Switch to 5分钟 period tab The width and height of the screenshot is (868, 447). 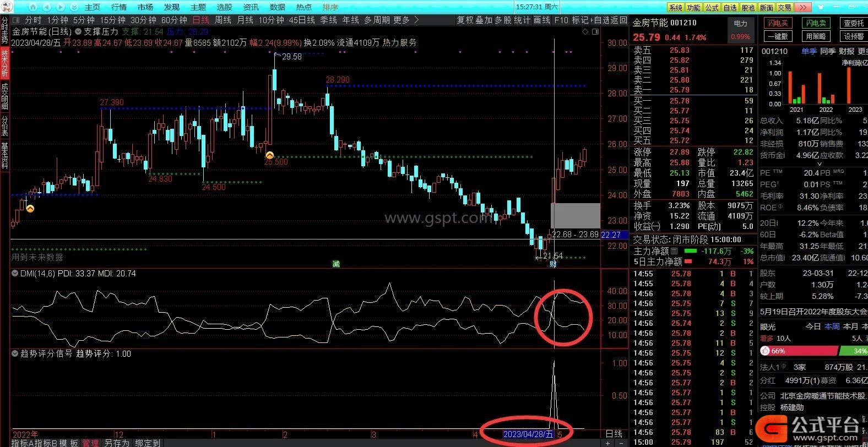pos(84,20)
